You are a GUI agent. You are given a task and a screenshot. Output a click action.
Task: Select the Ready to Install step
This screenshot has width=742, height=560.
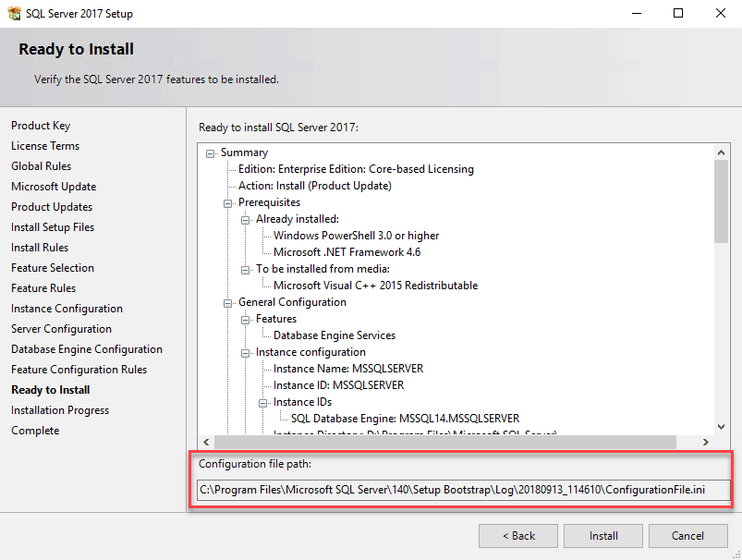tap(51, 390)
